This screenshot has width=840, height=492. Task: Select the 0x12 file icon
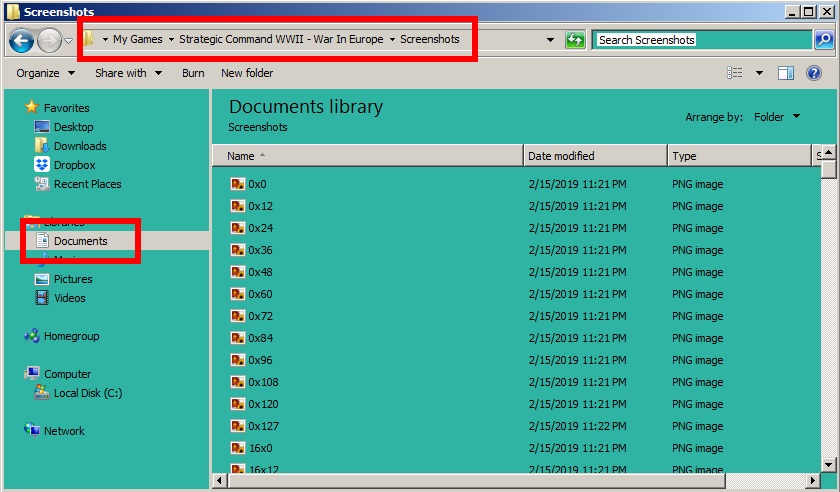point(237,206)
